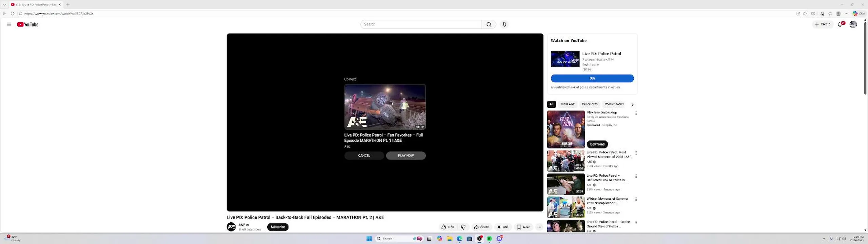This screenshot has width=868, height=244.
Task: Open options for the Star Trek sponsored ad
Action: (x=636, y=113)
